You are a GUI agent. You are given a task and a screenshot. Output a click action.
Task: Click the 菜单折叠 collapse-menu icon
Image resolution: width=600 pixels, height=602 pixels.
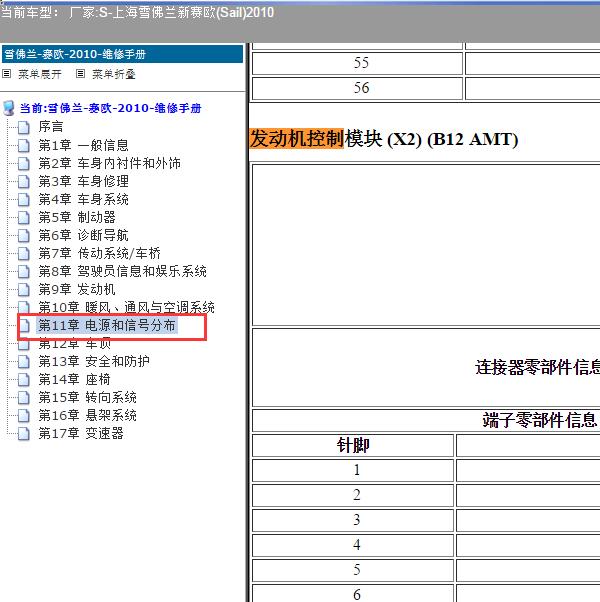tap(80, 73)
